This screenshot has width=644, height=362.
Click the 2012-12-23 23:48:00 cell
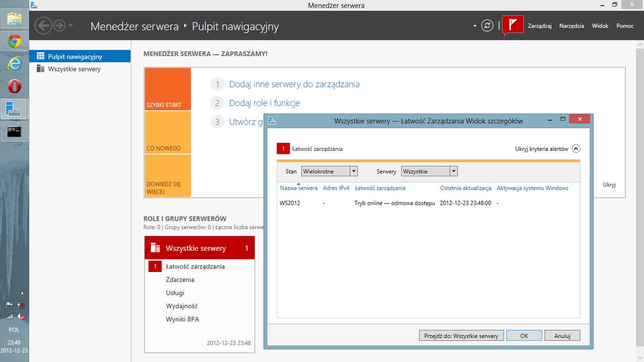coord(465,203)
